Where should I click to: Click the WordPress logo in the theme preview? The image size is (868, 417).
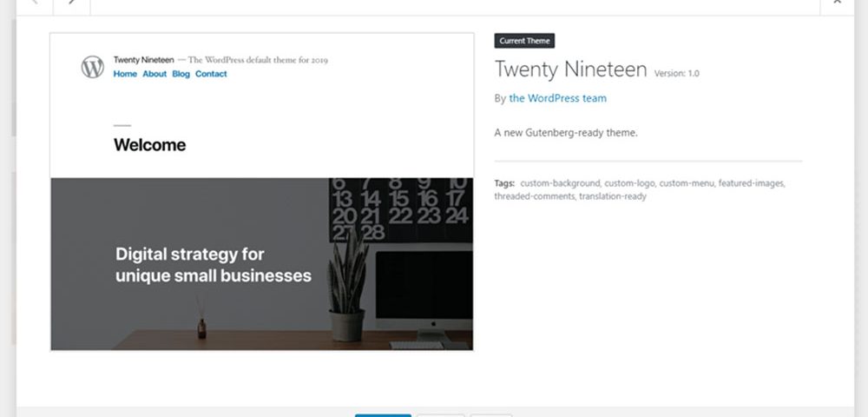tap(93, 67)
